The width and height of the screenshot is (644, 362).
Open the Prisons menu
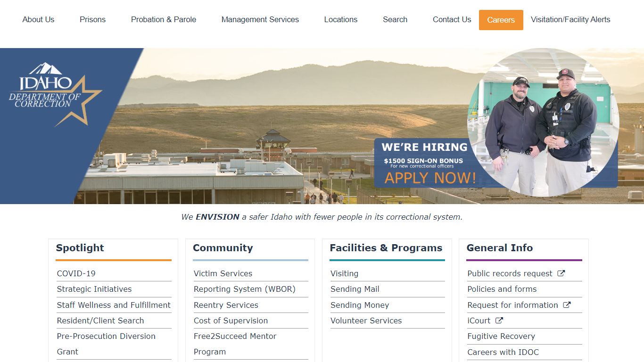pos(92,20)
